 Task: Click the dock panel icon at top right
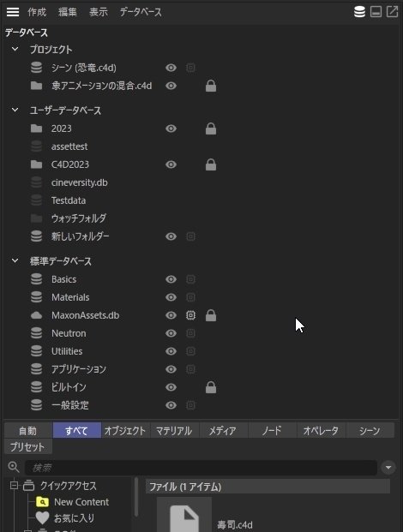click(376, 11)
